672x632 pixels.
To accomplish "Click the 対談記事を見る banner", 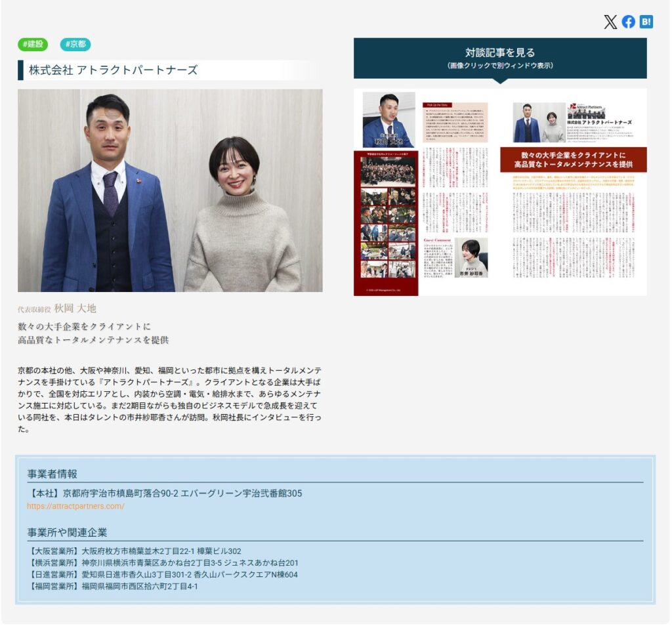I will coord(499,58).
